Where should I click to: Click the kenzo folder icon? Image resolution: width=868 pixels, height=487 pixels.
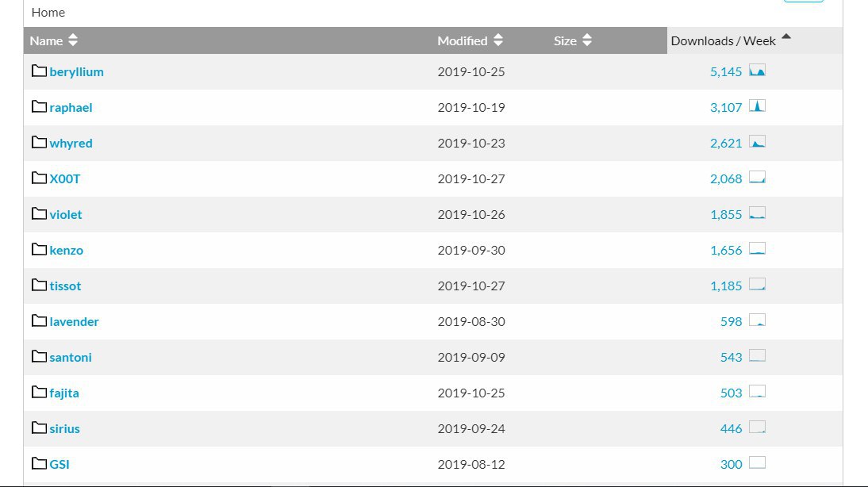39,250
